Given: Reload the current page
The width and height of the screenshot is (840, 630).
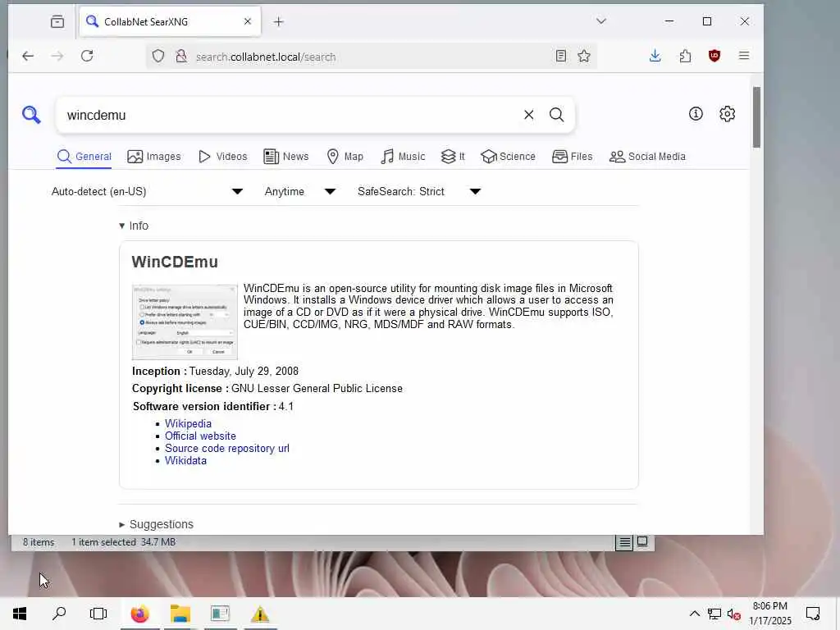Looking at the screenshot, I should pos(87,56).
